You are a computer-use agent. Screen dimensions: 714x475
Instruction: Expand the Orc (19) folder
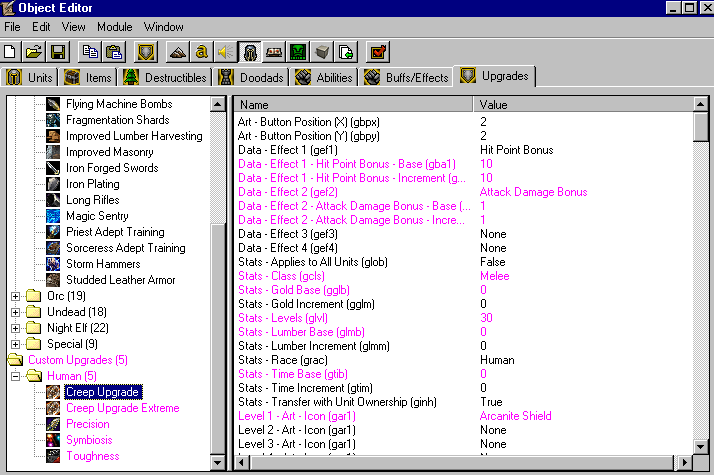[15, 296]
